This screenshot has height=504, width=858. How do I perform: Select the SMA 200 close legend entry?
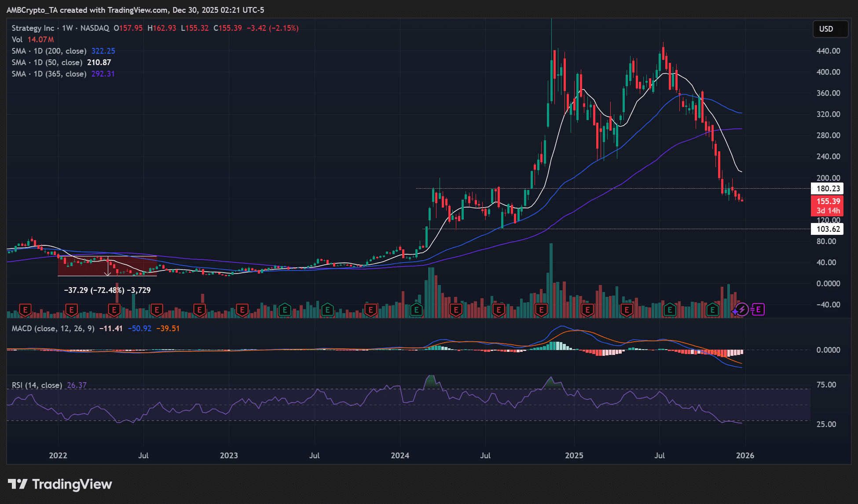[49, 51]
